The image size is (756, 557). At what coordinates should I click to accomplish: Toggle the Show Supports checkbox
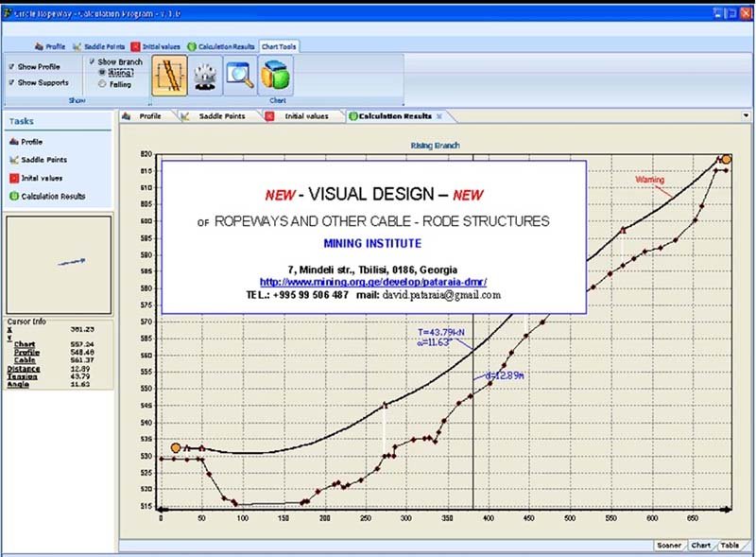(11, 82)
